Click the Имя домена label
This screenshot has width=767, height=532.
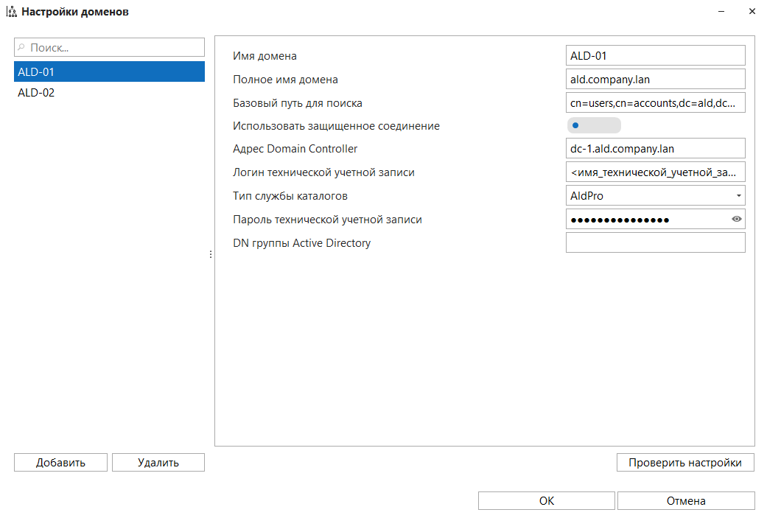[x=265, y=56]
